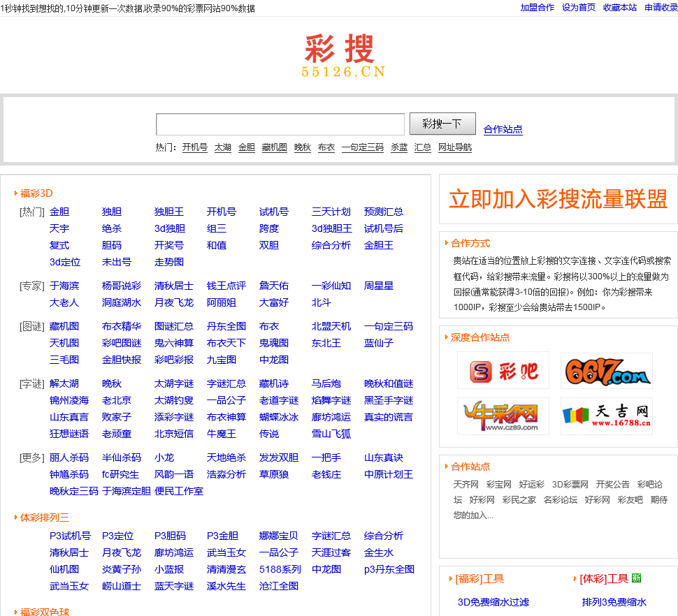Click 加盟合作 in the top bar
Screen dimensions: 678x616
coord(537,8)
